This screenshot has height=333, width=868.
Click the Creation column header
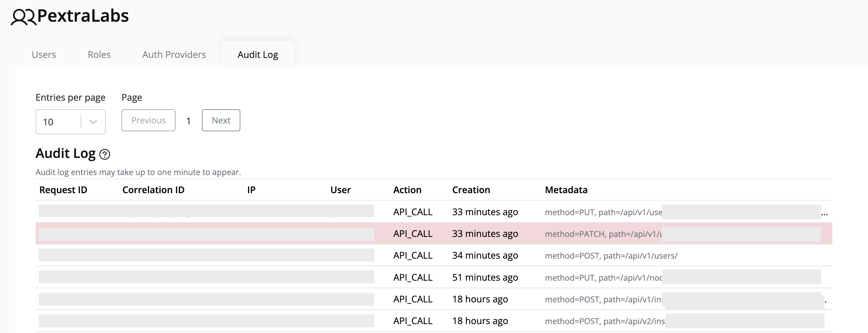click(x=471, y=190)
